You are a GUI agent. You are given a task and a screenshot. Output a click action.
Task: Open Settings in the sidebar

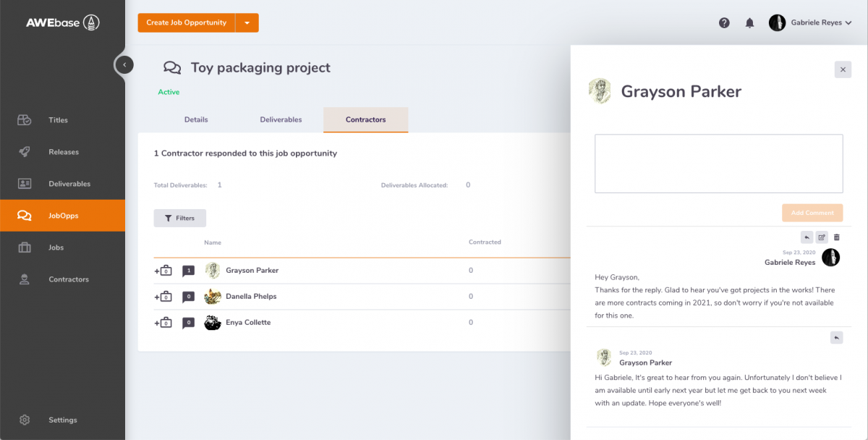click(62, 420)
